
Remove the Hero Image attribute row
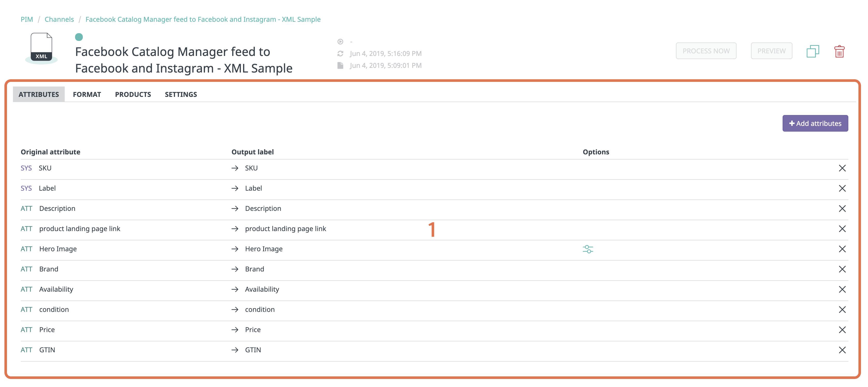tap(842, 249)
